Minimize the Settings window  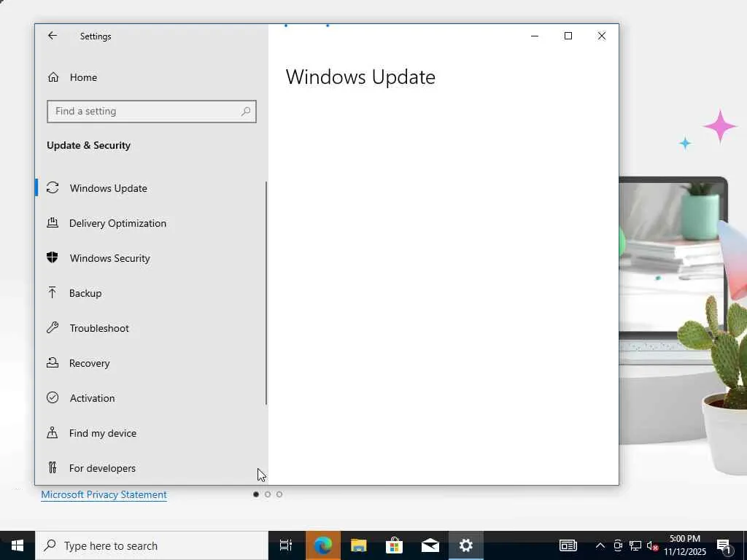pos(535,36)
